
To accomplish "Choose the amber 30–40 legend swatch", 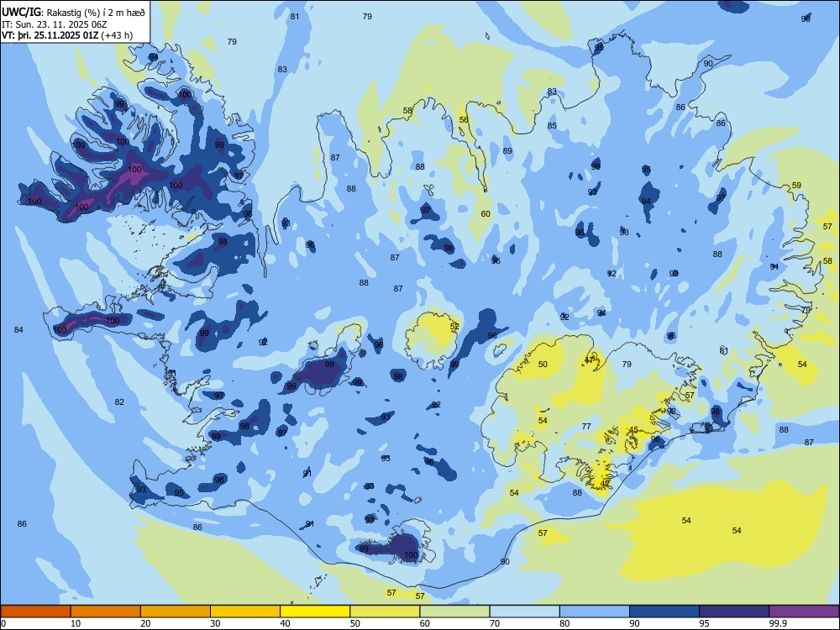I will tap(245, 612).
